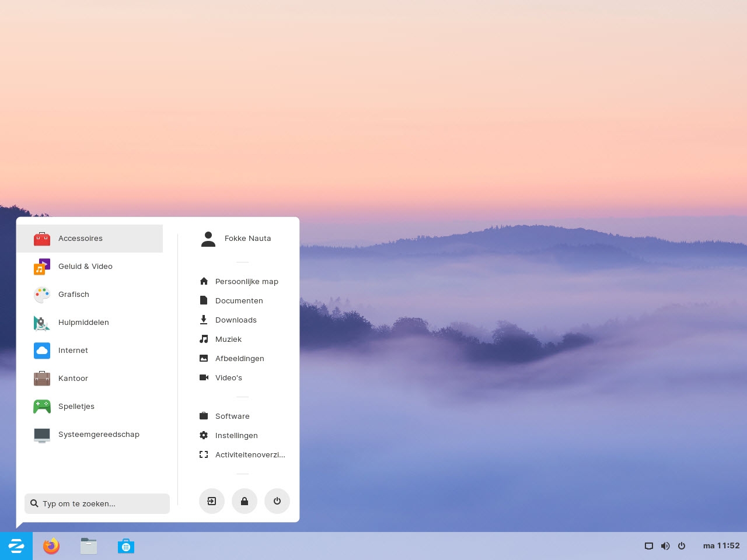Screen dimensions: 747x560
Task: Click the display icon in the system tray
Action: click(x=649, y=546)
